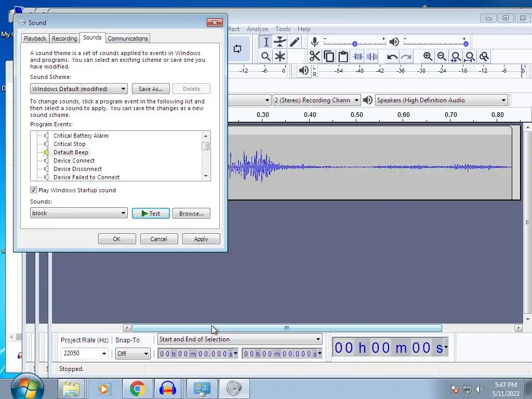
Task: Open Audacity headphones taskbar icon
Action: pos(168,389)
